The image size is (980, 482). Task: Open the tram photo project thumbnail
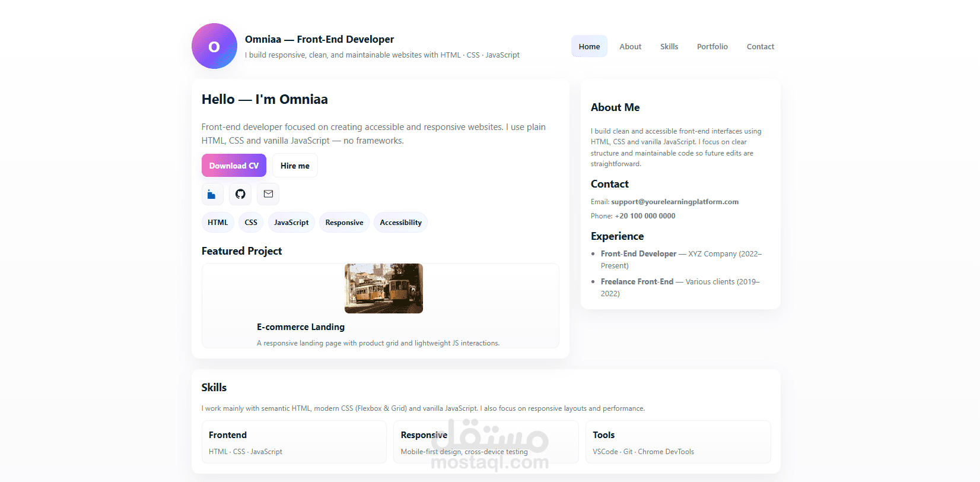pos(384,288)
